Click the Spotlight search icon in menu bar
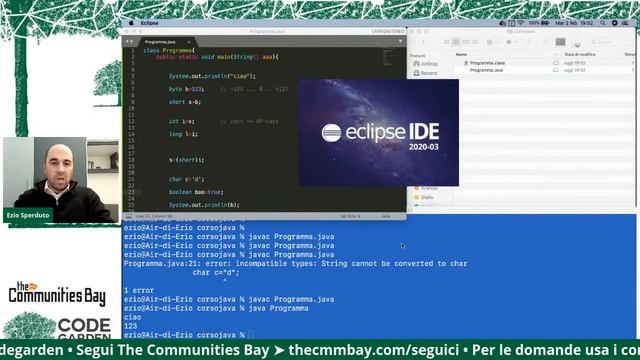 pos(603,23)
